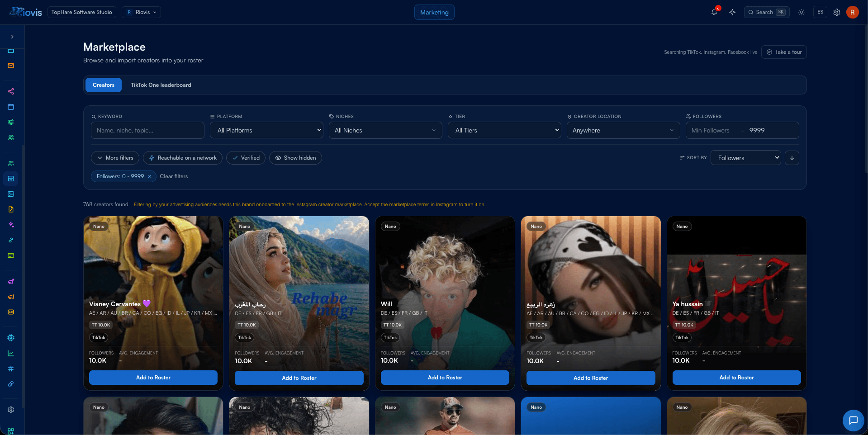Open the user avatar R menu
This screenshot has width=868, height=435.
click(853, 12)
